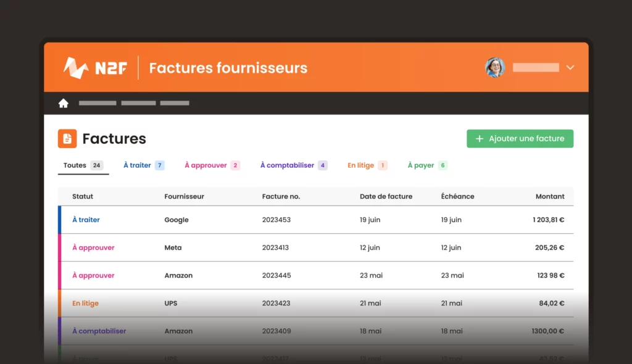
Task: Select the home icon in the navigation bar
Action: point(64,102)
